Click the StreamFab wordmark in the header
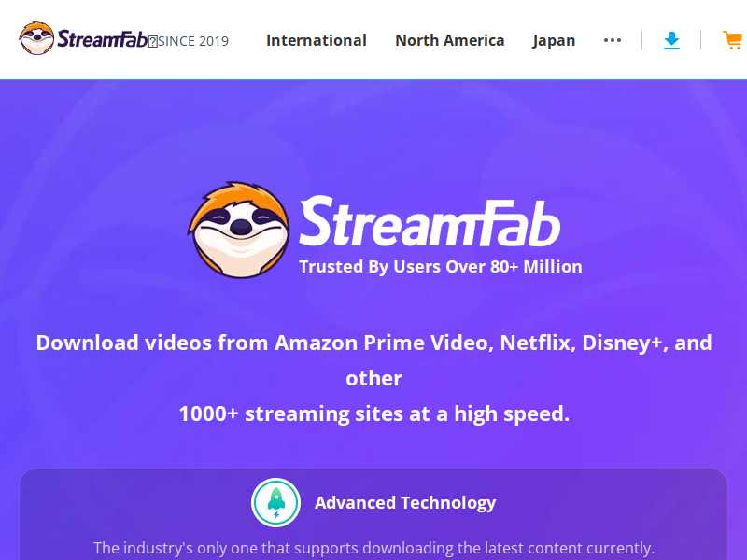This screenshot has height=560, width=747. (x=102, y=39)
